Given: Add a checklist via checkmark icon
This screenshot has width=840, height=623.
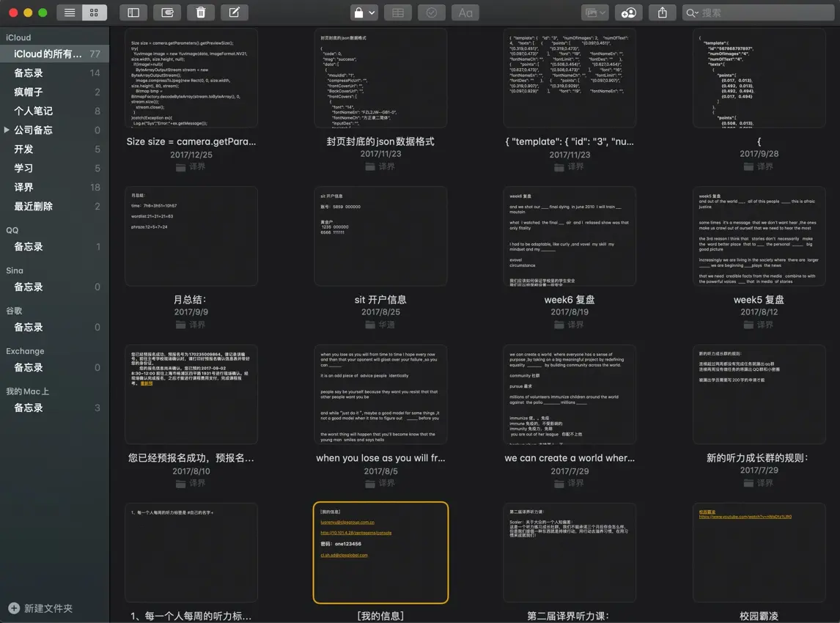Looking at the screenshot, I should (x=432, y=12).
